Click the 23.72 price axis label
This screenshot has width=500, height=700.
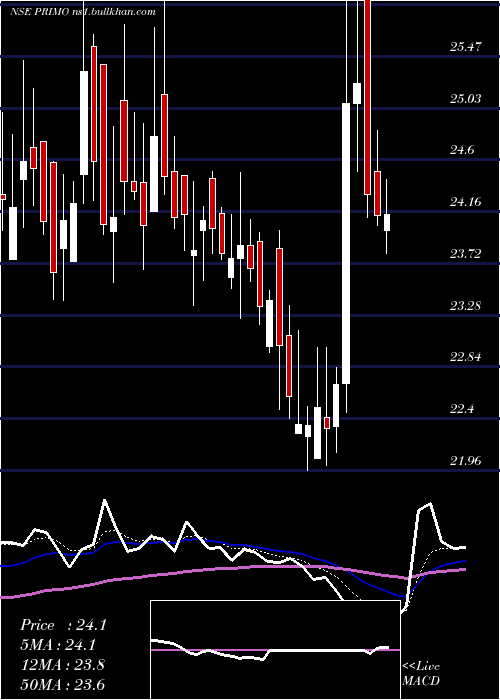pos(466,254)
